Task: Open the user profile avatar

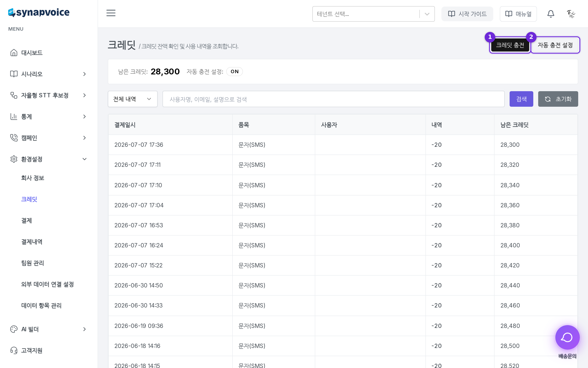Action: [x=571, y=14]
